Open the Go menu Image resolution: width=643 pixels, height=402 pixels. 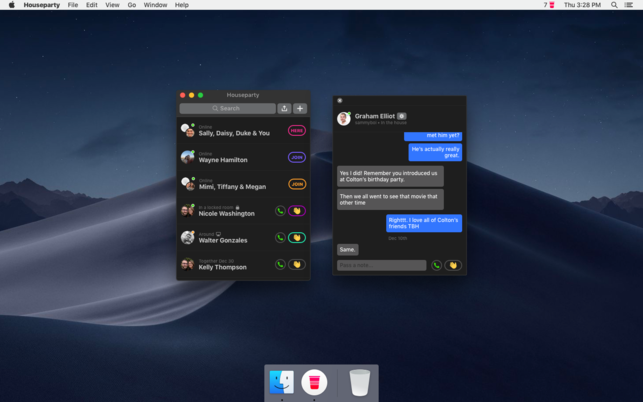click(132, 5)
